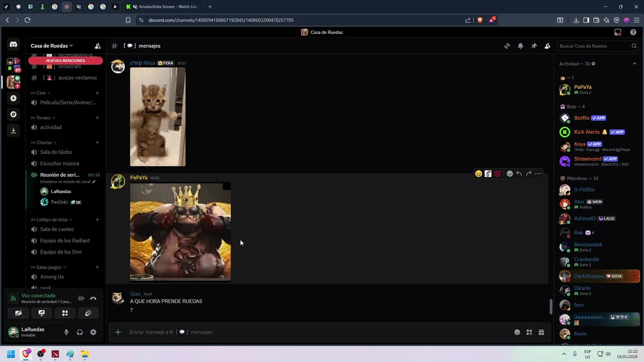Open the soundboard button
The image size is (644, 362).
[88, 313]
